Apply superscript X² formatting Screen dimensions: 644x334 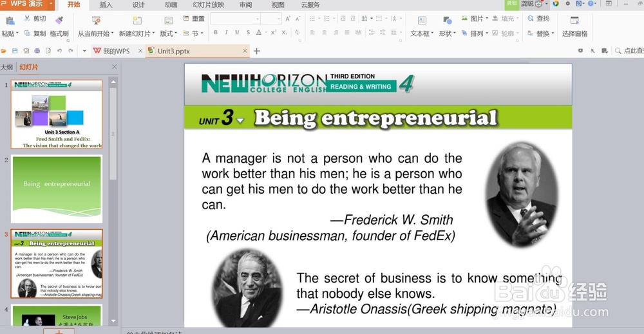[x=274, y=32]
